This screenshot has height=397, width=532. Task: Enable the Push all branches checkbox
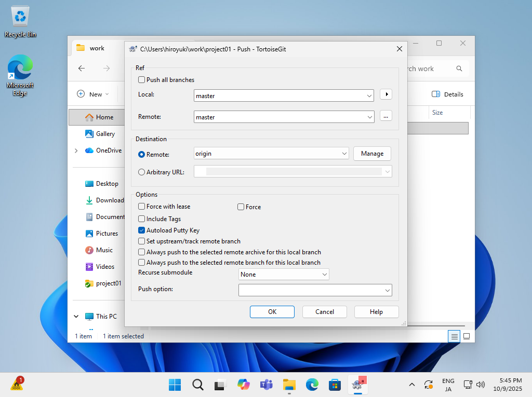pyautogui.click(x=142, y=80)
